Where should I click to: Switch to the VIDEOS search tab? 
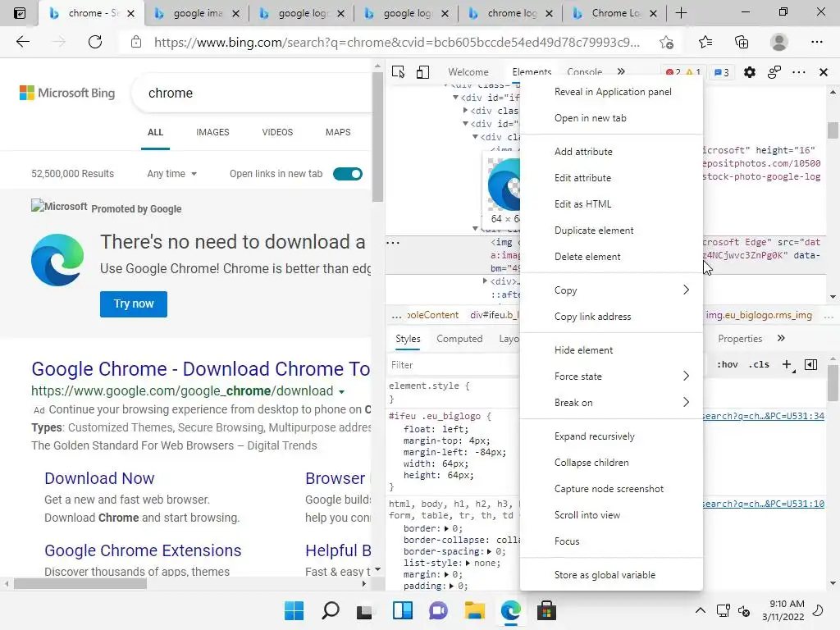coord(277,132)
